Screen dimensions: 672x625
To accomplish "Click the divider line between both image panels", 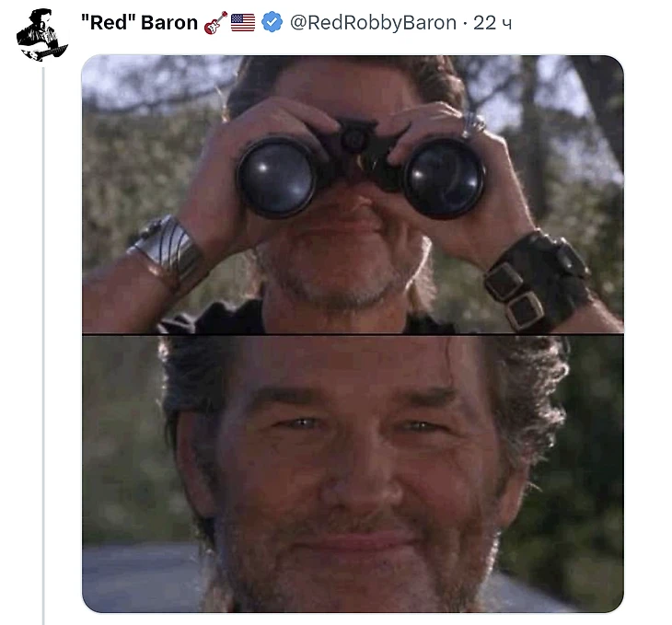I will tap(353, 334).
